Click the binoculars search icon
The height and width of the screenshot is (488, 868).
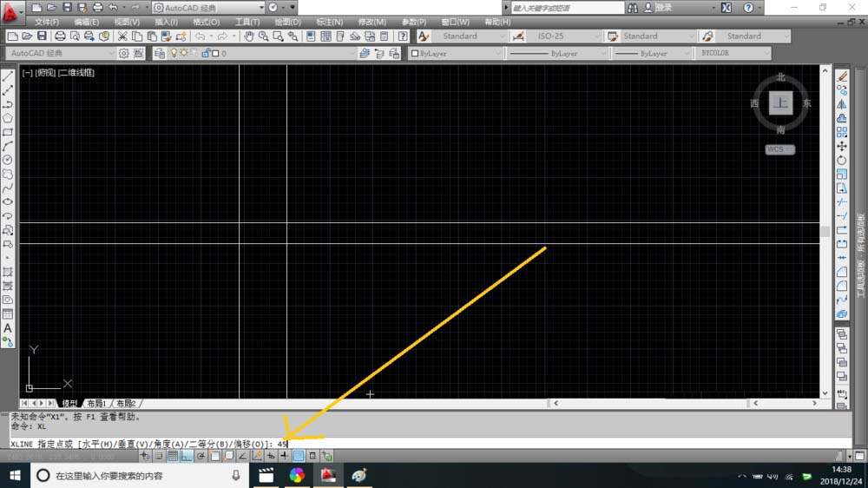(x=632, y=8)
